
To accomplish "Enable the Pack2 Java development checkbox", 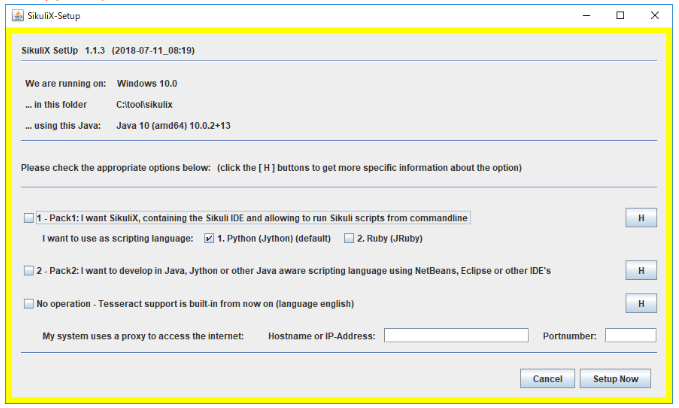I will pyautogui.click(x=28, y=271).
